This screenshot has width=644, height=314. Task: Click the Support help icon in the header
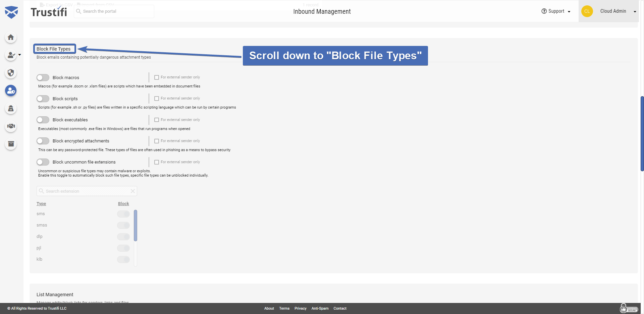[x=543, y=11]
